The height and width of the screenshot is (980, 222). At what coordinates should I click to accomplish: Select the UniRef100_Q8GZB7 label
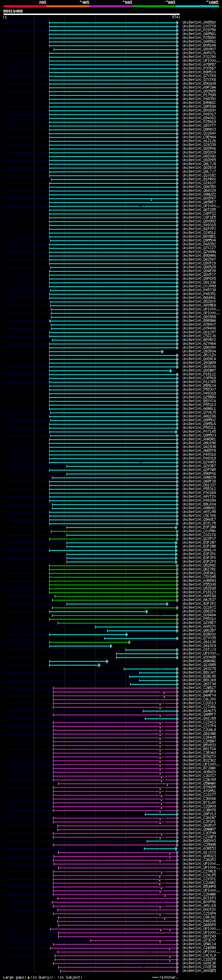pos(199,631)
